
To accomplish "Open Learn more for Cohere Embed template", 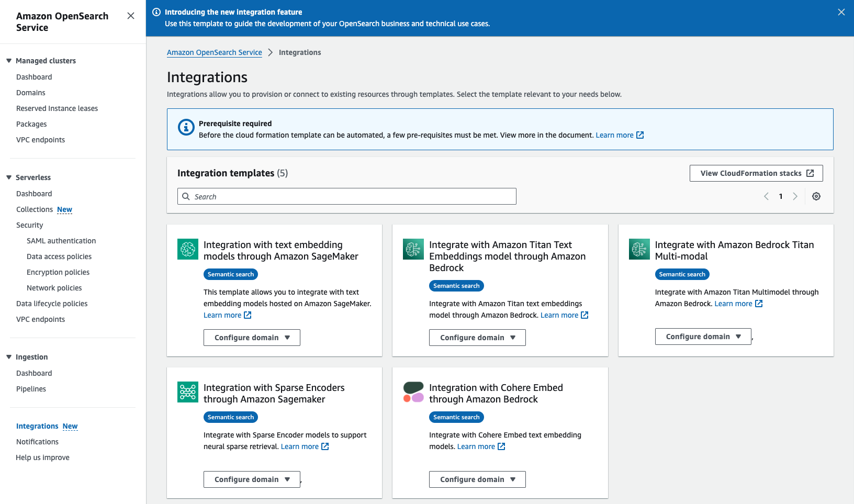I will pyautogui.click(x=481, y=446).
